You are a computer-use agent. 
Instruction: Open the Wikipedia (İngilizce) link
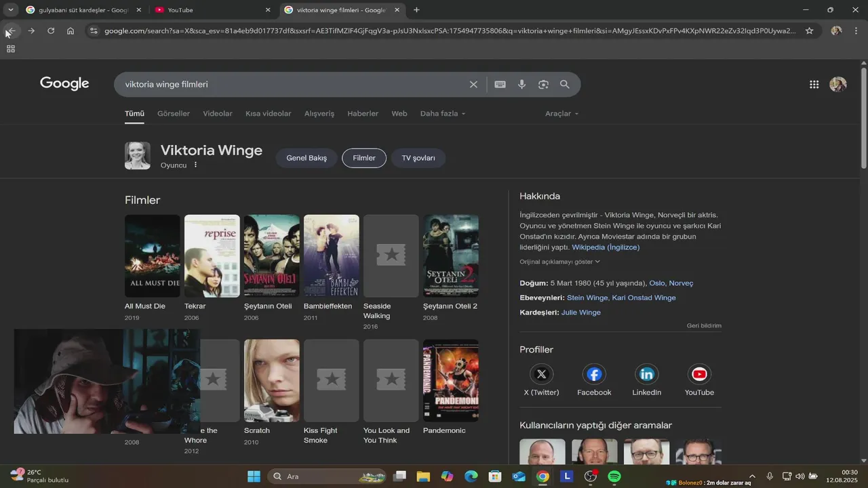[606, 247]
